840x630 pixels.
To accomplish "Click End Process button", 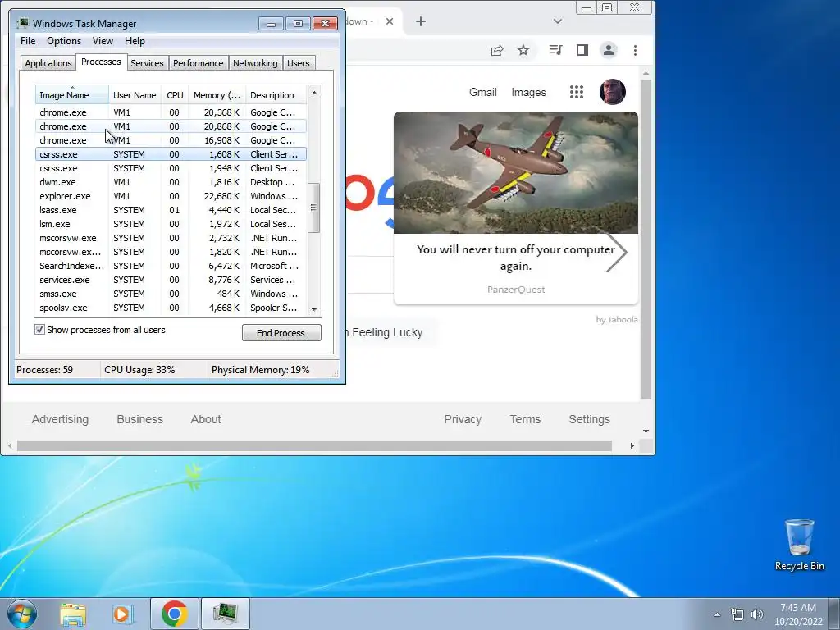I will tap(281, 333).
